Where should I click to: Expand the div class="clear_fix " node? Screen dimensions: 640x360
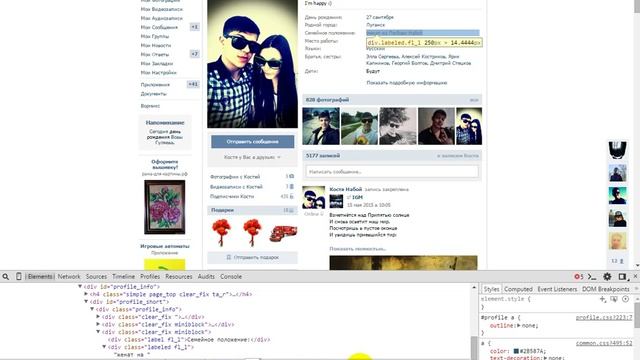[x=98, y=317]
